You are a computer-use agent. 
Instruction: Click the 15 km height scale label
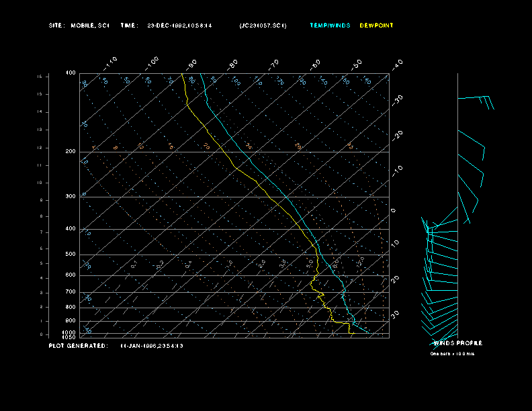pyautogui.click(x=40, y=77)
